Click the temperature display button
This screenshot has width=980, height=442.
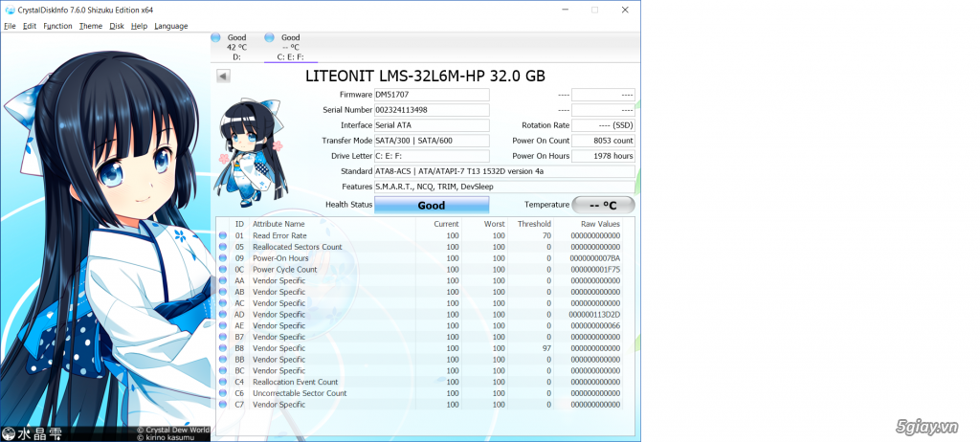click(603, 205)
